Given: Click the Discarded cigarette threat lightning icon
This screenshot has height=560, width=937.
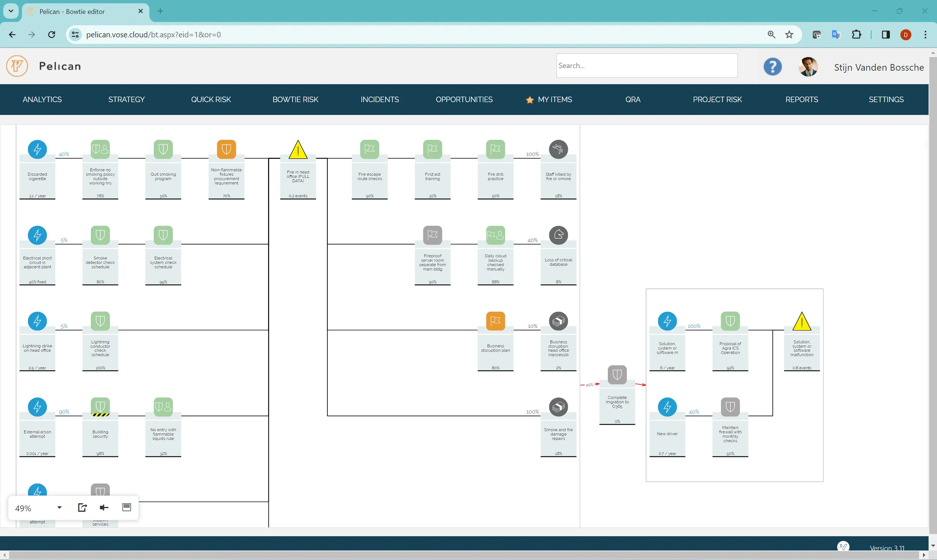Looking at the screenshot, I should pyautogui.click(x=37, y=149).
